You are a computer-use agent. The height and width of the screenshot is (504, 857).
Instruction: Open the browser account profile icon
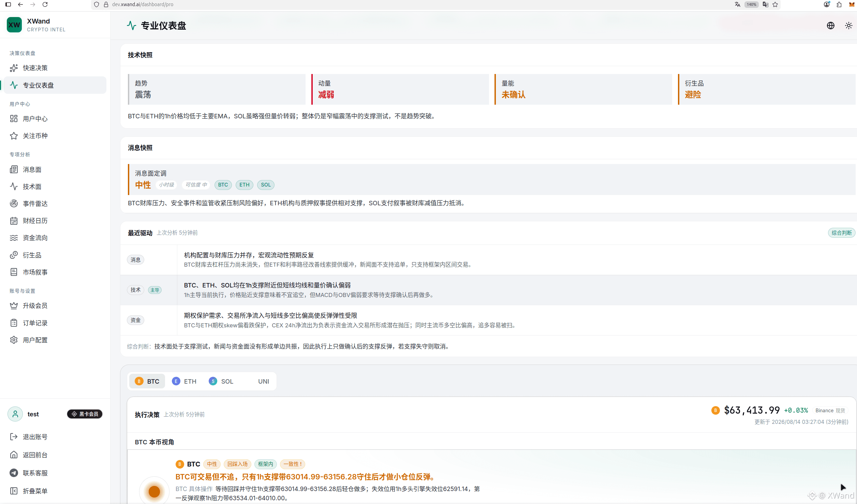point(827,4)
